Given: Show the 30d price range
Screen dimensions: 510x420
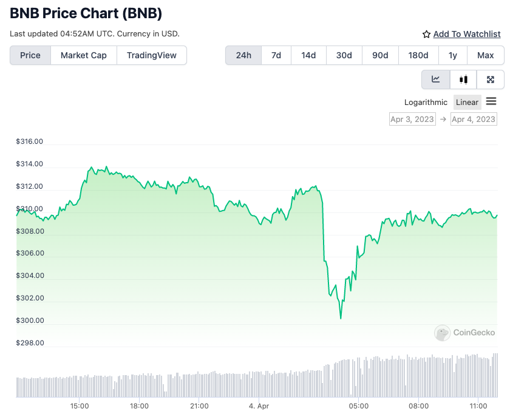Looking at the screenshot, I should [344, 55].
